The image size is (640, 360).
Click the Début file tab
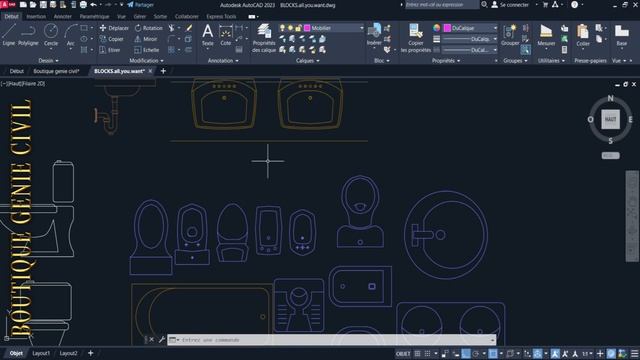tap(17, 71)
